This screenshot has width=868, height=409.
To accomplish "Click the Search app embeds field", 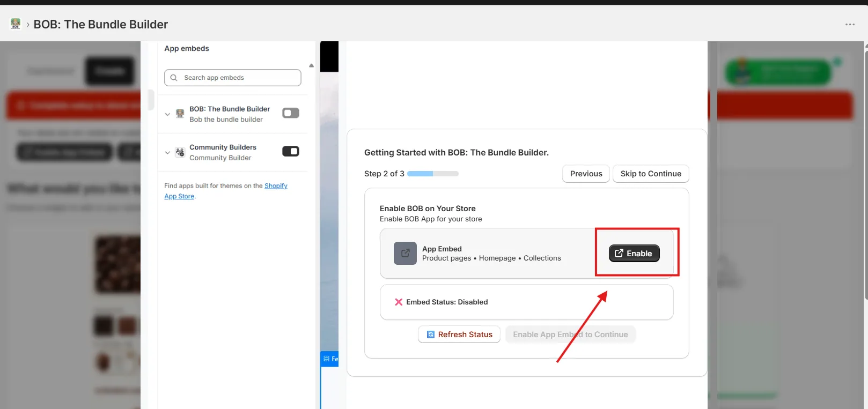I will pos(232,78).
